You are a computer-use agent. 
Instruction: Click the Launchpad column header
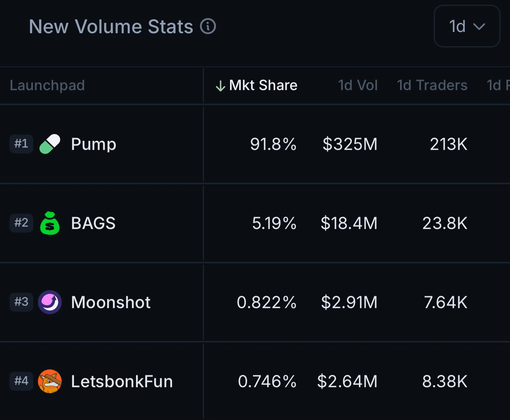(47, 85)
